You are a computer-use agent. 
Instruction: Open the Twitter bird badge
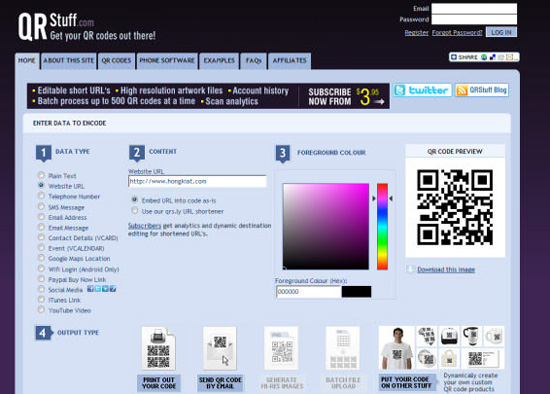400,91
